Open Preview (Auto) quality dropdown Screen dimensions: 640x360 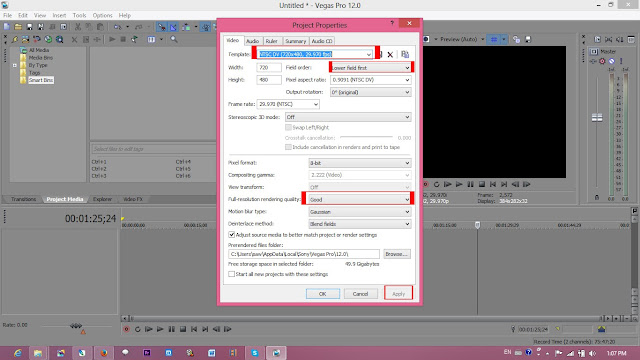pyautogui.click(x=482, y=39)
